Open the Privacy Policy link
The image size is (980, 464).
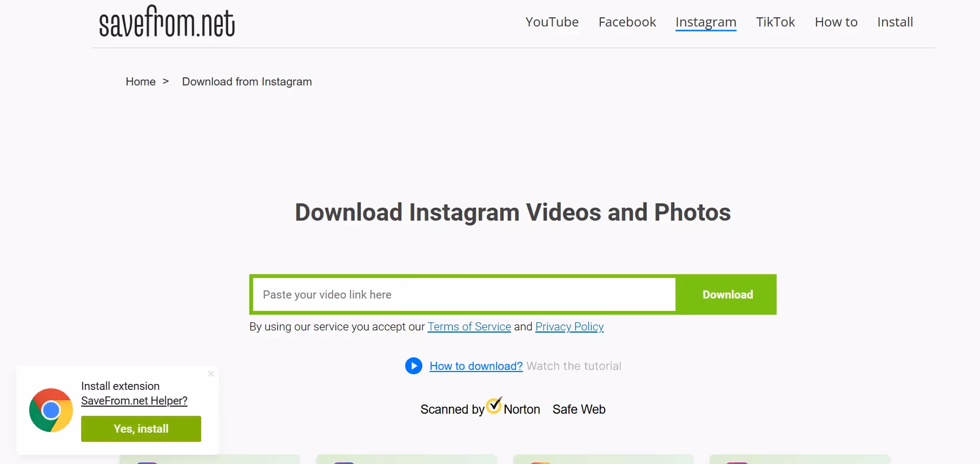[570, 327]
